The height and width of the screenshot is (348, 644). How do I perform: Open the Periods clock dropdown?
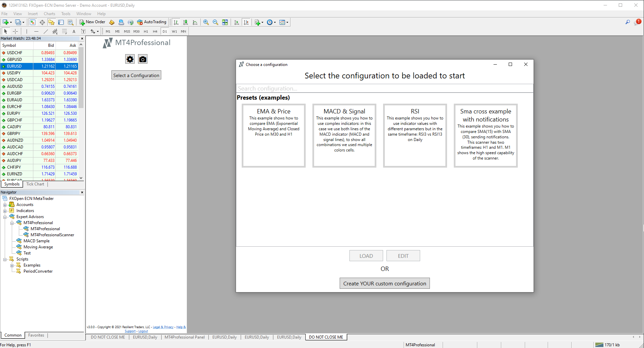pos(271,22)
